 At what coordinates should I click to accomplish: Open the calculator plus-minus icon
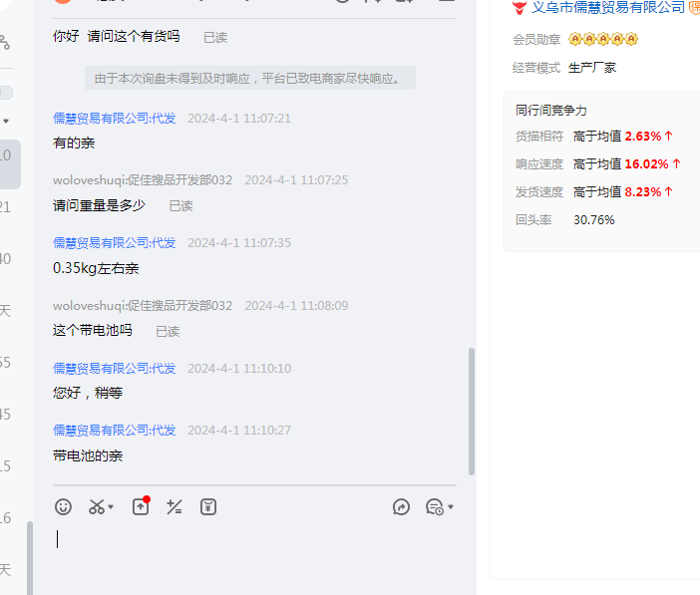[175, 507]
